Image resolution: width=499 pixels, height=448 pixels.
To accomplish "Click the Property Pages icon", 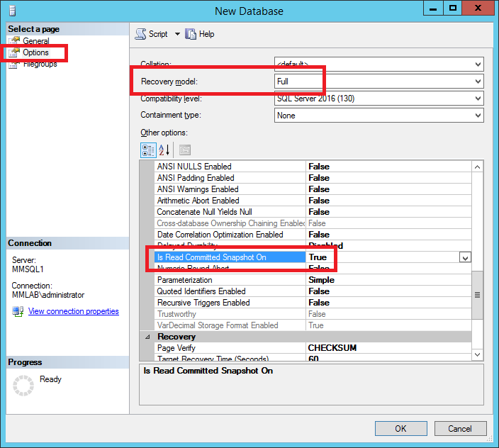I will [184, 150].
